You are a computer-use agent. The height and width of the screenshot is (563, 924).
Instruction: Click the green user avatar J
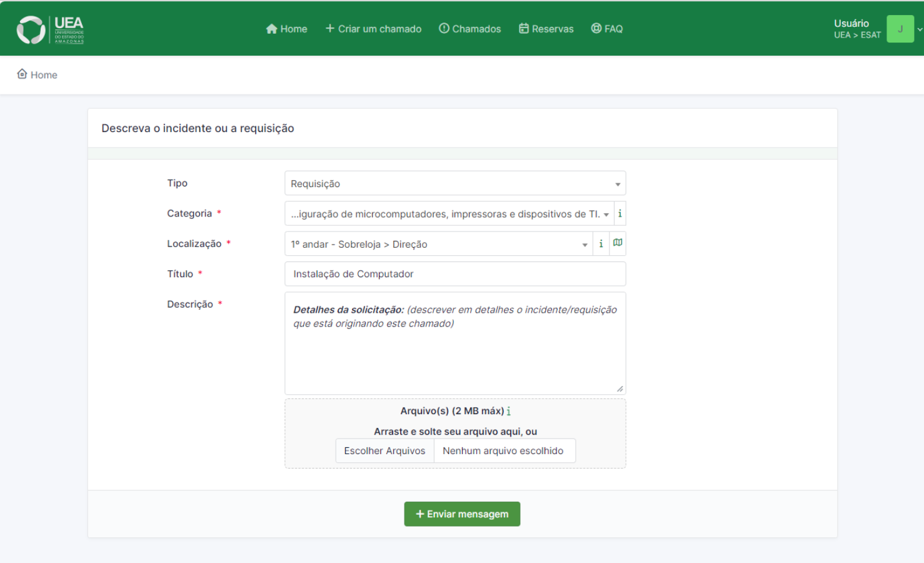pos(900,29)
